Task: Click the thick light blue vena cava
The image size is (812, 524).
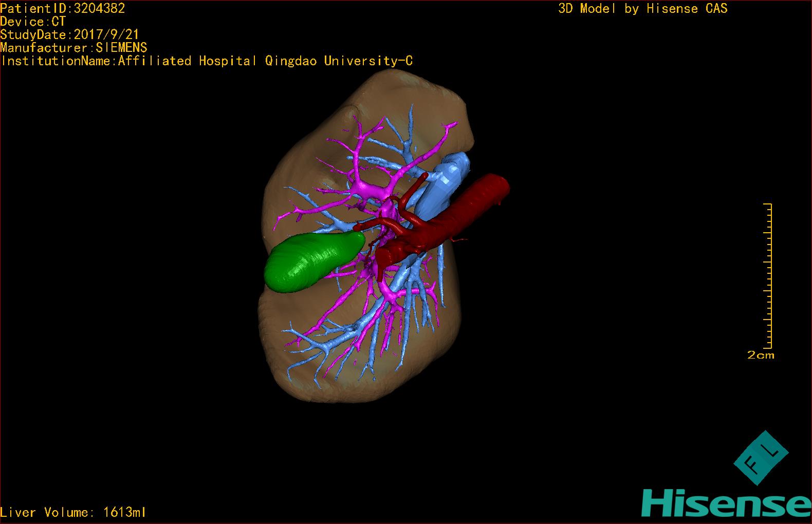Action: [442, 182]
